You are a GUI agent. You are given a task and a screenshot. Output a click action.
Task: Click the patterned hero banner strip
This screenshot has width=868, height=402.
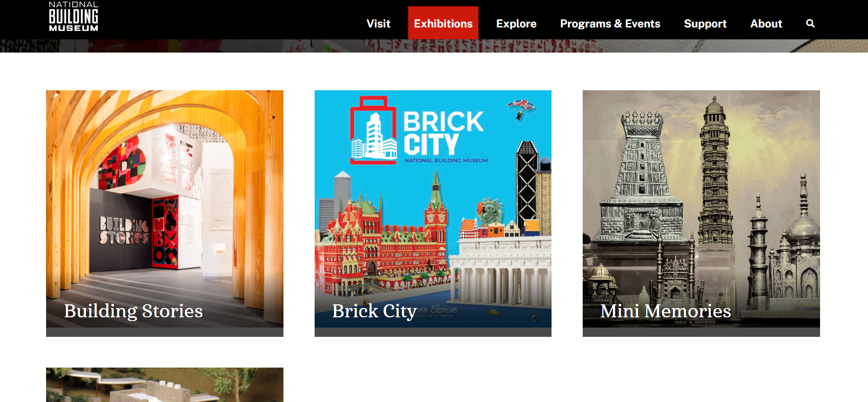pyautogui.click(x=433, y=46)
